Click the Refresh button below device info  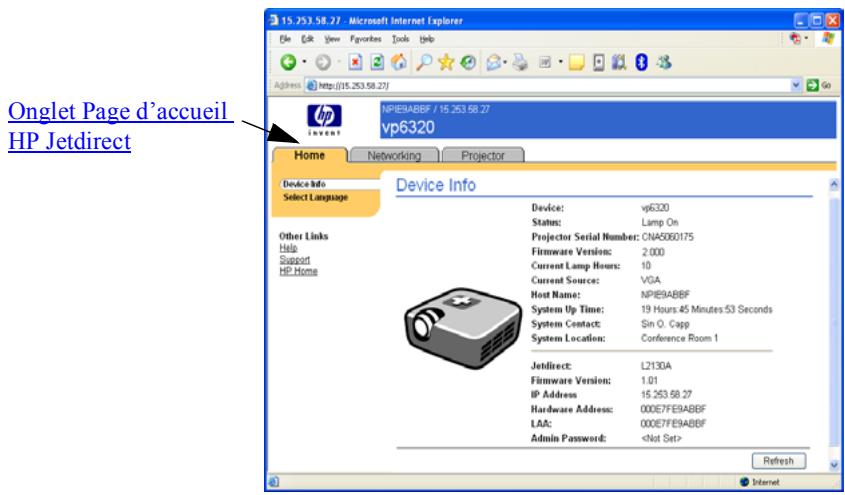(x=779, y=461)
